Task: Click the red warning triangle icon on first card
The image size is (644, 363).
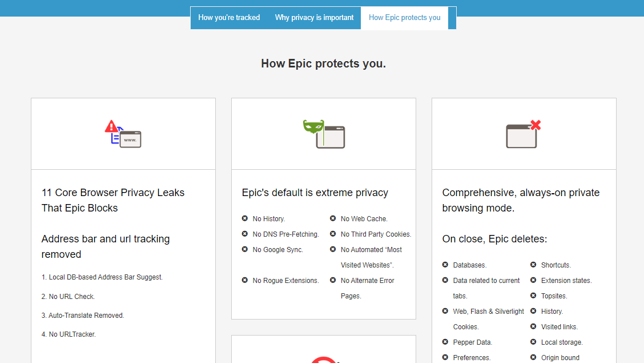Action: click(111, 126)
